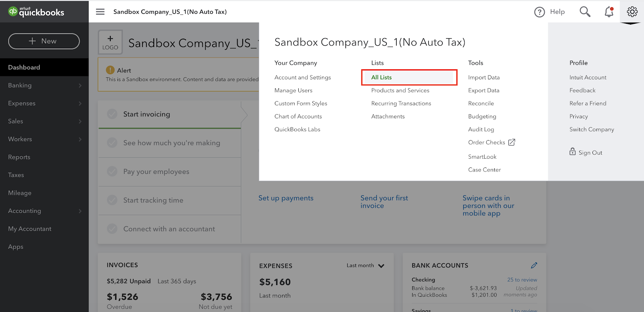This screenshot has width=644, height=312.
Task: Click the external link icon beside Order Checks
Action: pyautogui.click(x=512, y=142)
